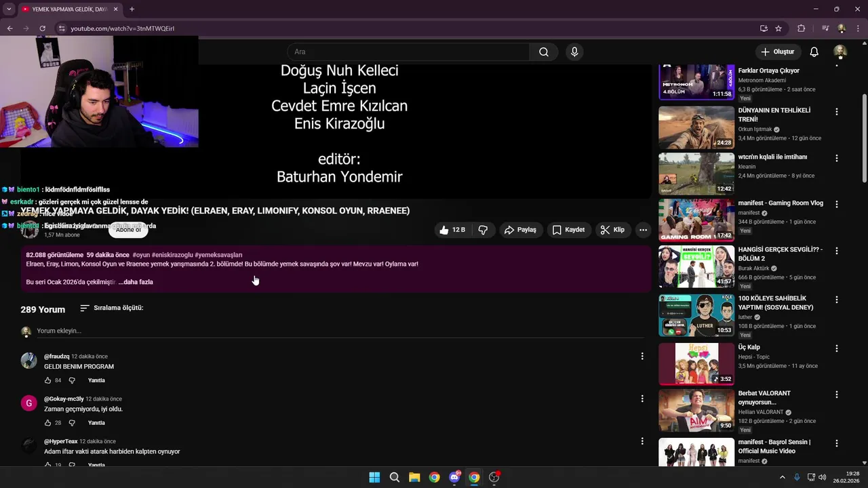Open File Explorer from the taskbar
The width and height of the screenshot is (868, 488).
pos(414,477)
